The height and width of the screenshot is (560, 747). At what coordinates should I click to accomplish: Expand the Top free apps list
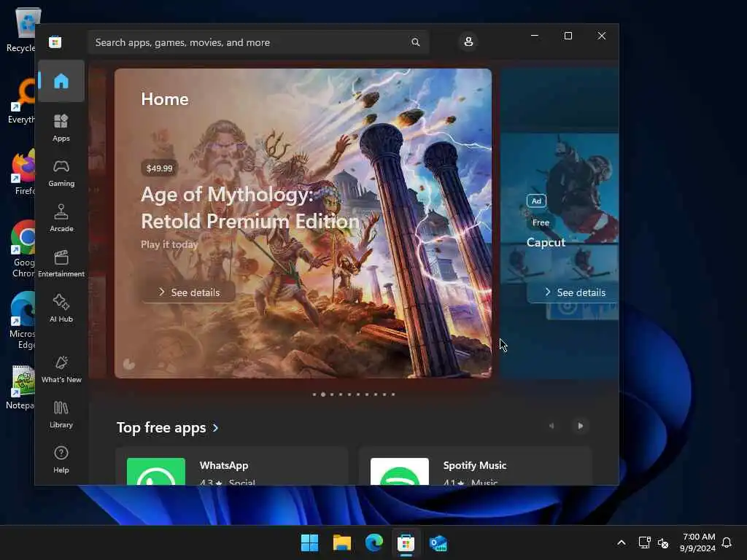coord(216,428)
